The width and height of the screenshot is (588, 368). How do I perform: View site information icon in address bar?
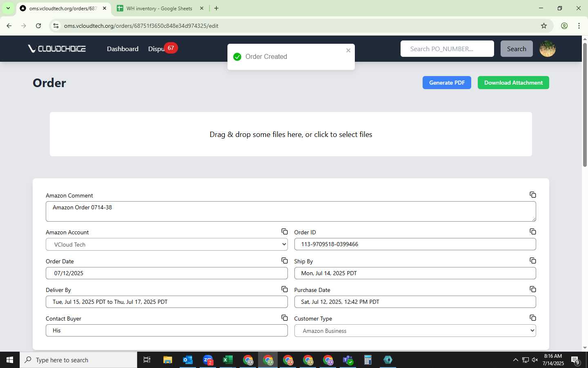coord(56,26)
